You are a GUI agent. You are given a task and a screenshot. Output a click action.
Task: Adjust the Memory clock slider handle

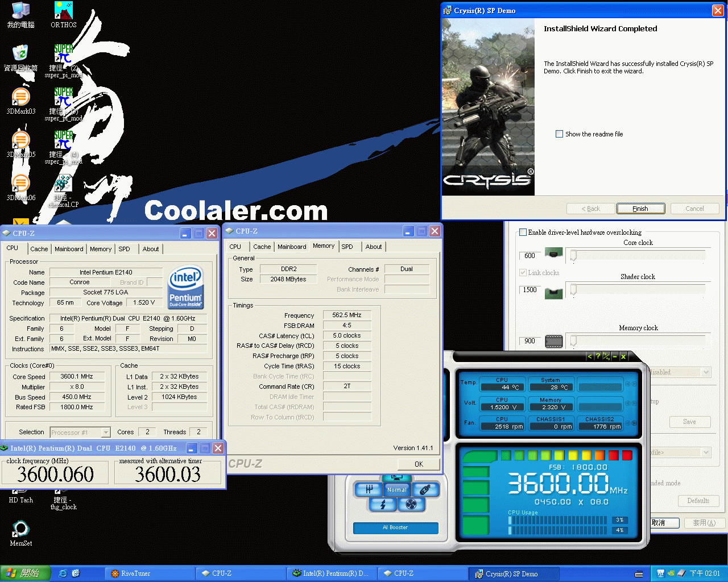[x=574, y=340]
